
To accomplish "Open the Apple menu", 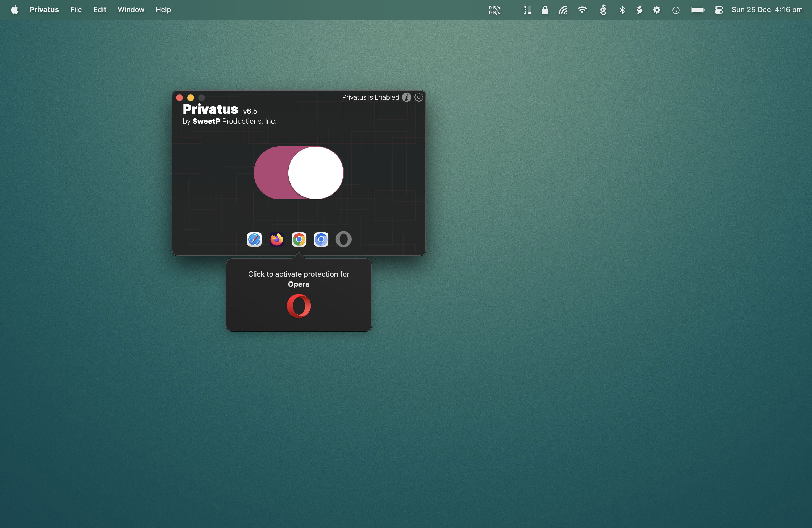I will 14,10.
